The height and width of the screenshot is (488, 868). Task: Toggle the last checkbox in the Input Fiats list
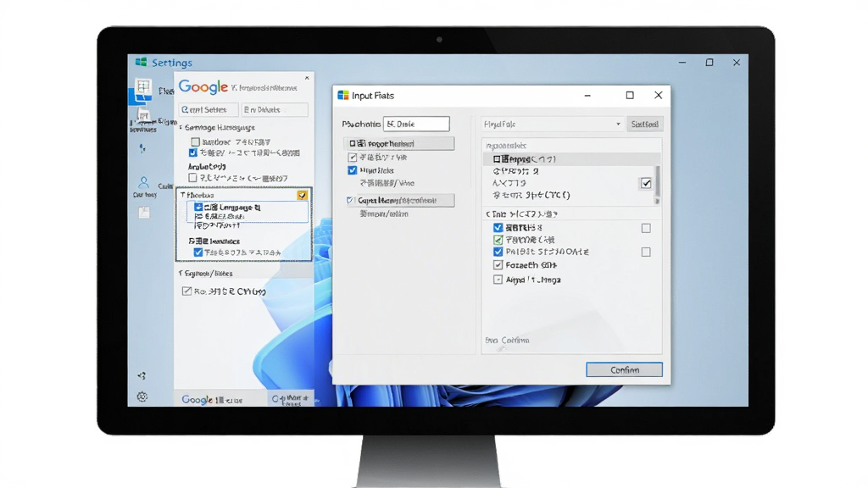(498, 280)
